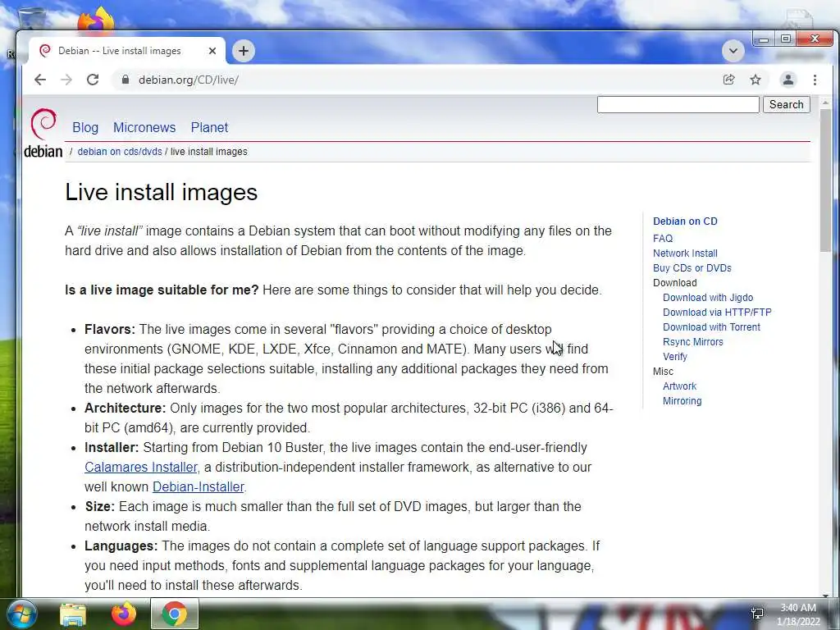Viewport: 840px width, 630px height.
Task: Click the 'Installer:' bold label
Action: point(112,447)
